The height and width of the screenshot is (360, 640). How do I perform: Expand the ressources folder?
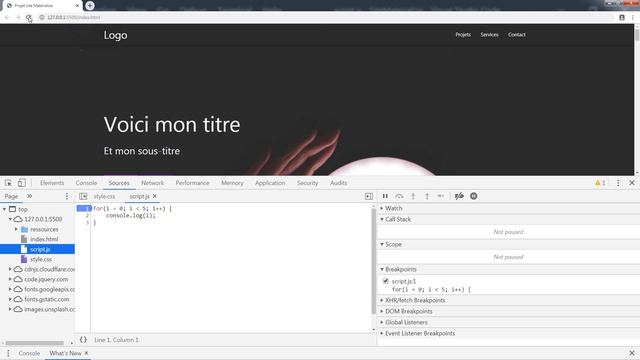click(x=16, y=229)
